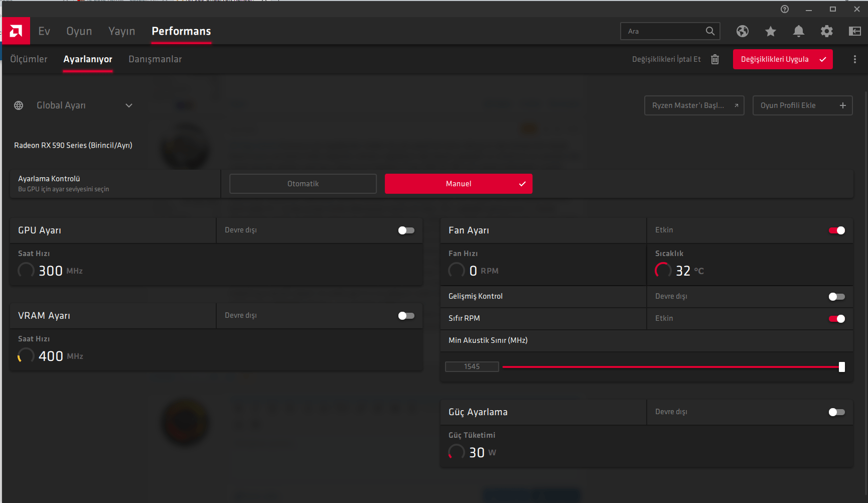Minimize the Radeon Software window
The width and height of the screenshot is (868, 503).
coord(809,9)
